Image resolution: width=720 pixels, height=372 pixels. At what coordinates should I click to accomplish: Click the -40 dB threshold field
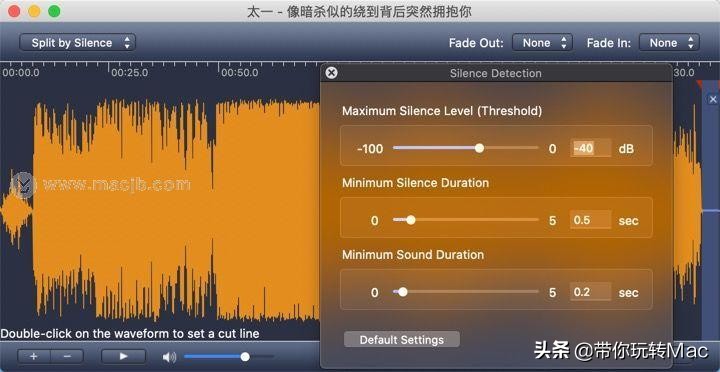tap(591, 148)
